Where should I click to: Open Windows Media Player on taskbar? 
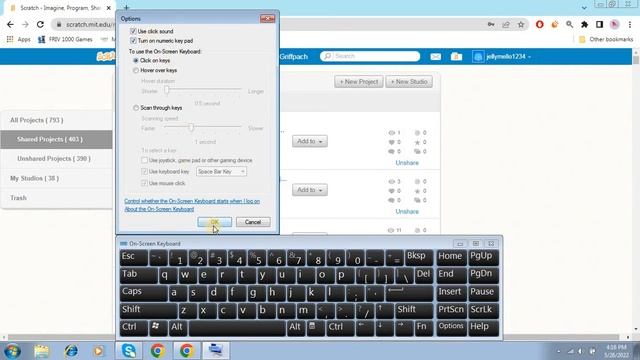click(98, 351)
